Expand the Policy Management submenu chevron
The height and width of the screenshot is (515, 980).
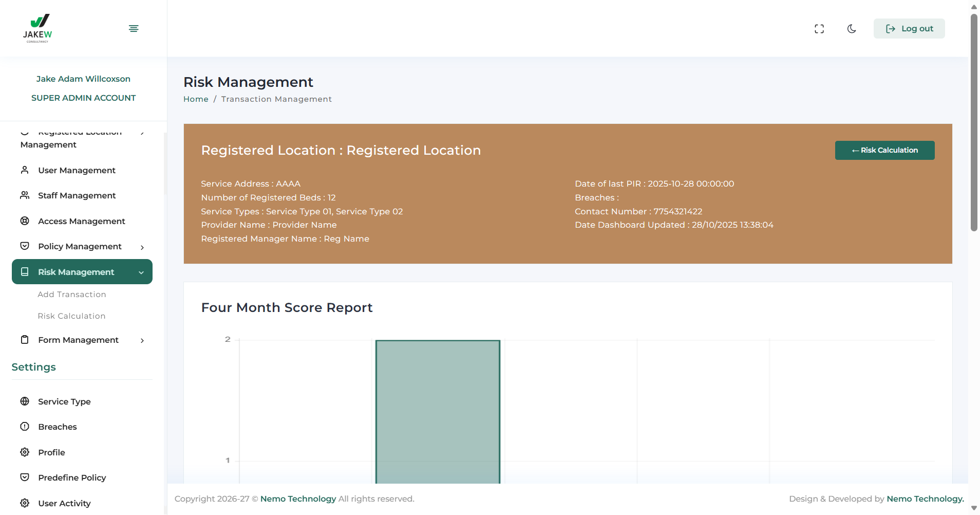click(142, 247)
